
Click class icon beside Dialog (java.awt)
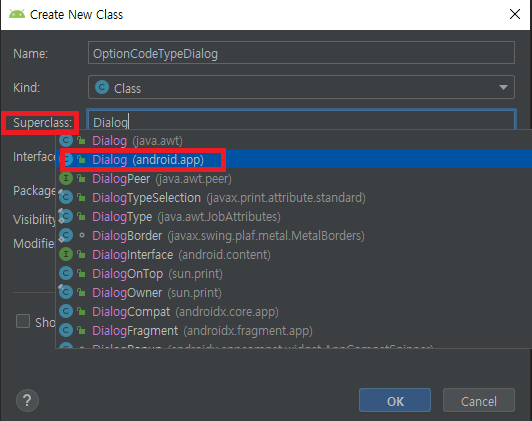point(66,140)
